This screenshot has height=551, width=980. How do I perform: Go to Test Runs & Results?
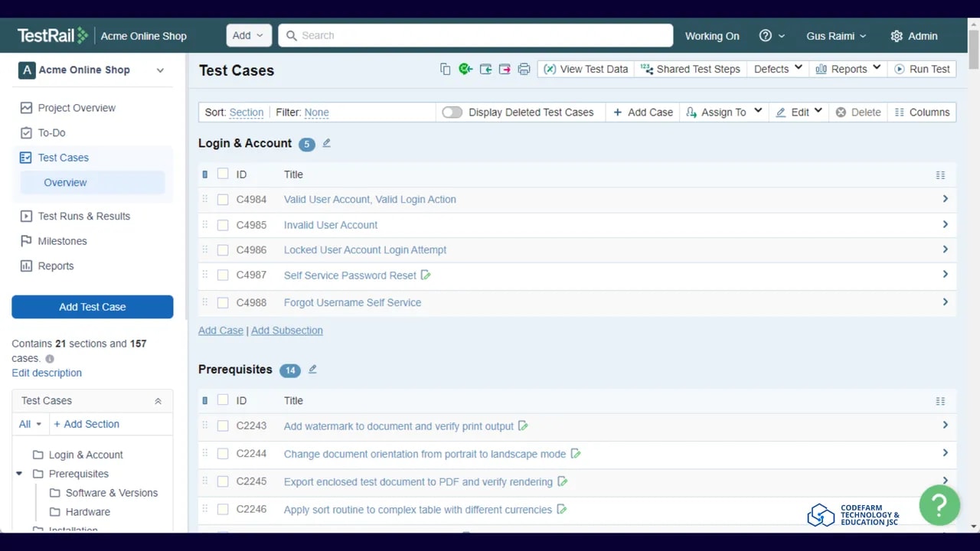83,216
